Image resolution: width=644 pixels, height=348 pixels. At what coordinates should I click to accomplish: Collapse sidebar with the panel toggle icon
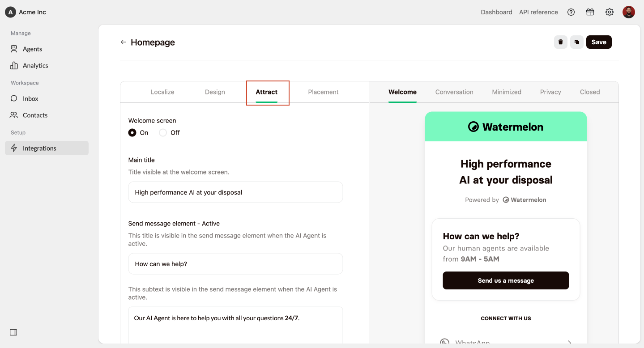pos(13,332)
